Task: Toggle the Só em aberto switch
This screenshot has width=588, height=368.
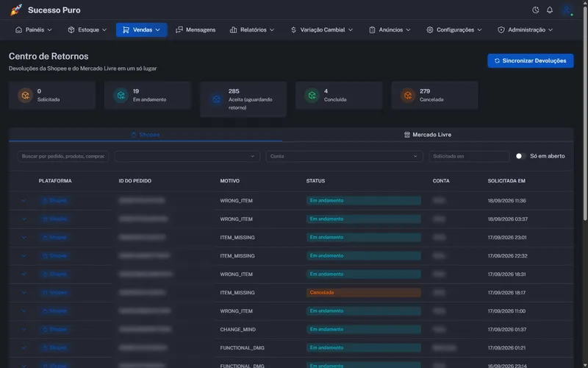Action: click(520, 156)
